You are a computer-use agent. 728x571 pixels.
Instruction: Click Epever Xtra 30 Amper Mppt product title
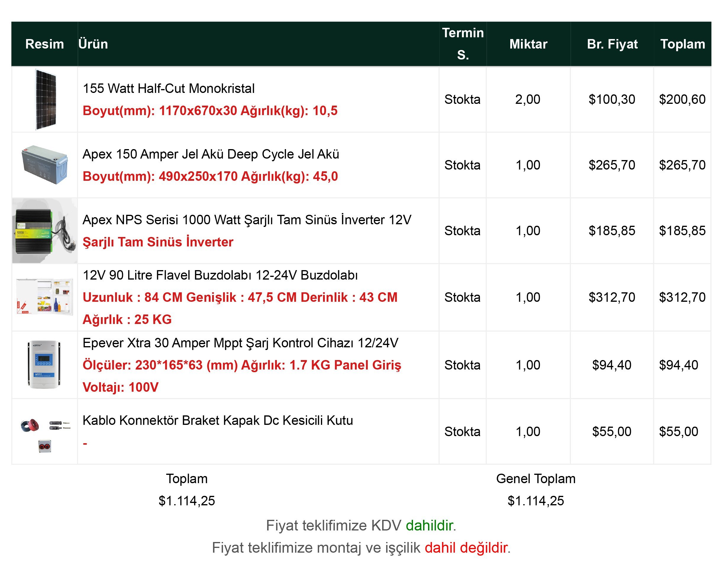click(x=240, y=343)
